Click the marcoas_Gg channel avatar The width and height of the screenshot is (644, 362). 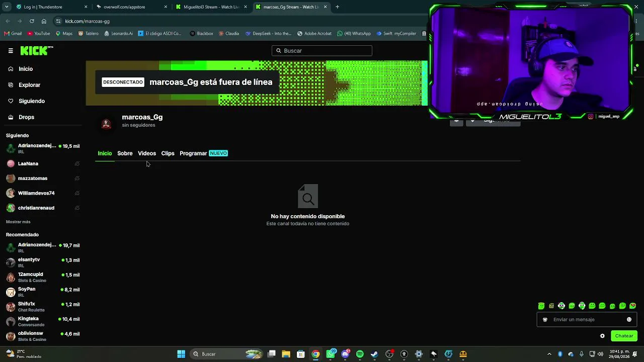click(106, 124)
